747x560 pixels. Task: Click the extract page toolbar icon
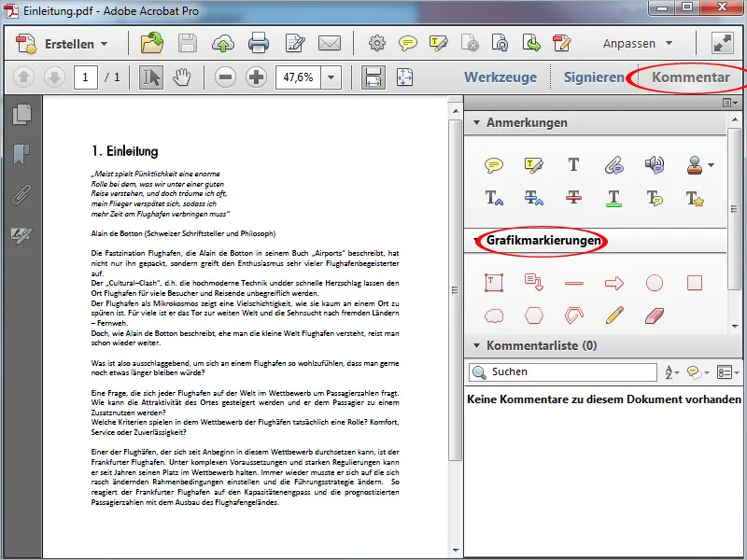point(530,43)
